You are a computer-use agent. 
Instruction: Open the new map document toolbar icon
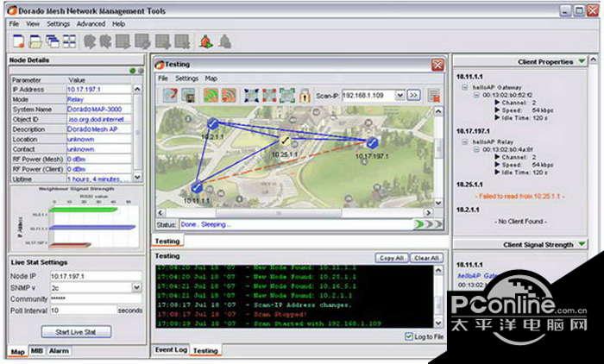pos(18,41)
